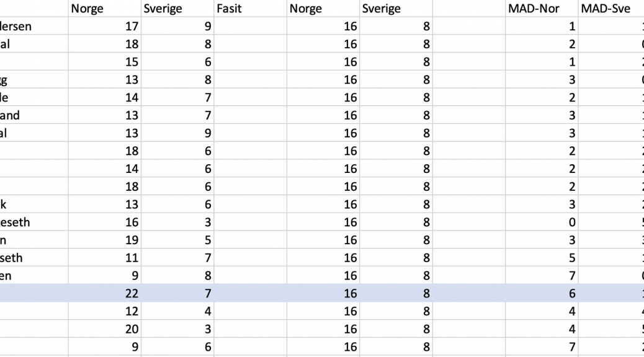Click the leftmost "Norge" header cell
The height and width of the screenshot is (357, 644).
point(104,9)
